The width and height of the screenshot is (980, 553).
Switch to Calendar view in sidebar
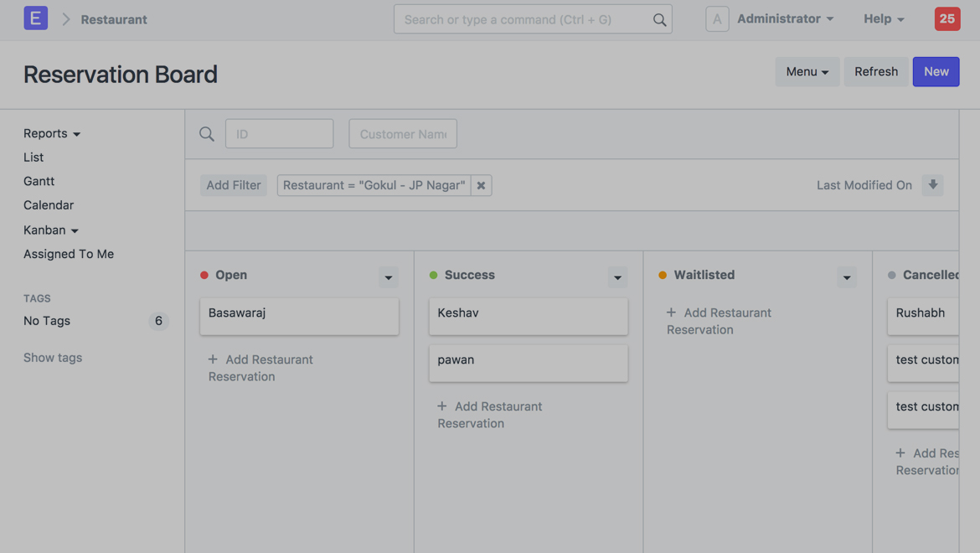pos(49,205)
